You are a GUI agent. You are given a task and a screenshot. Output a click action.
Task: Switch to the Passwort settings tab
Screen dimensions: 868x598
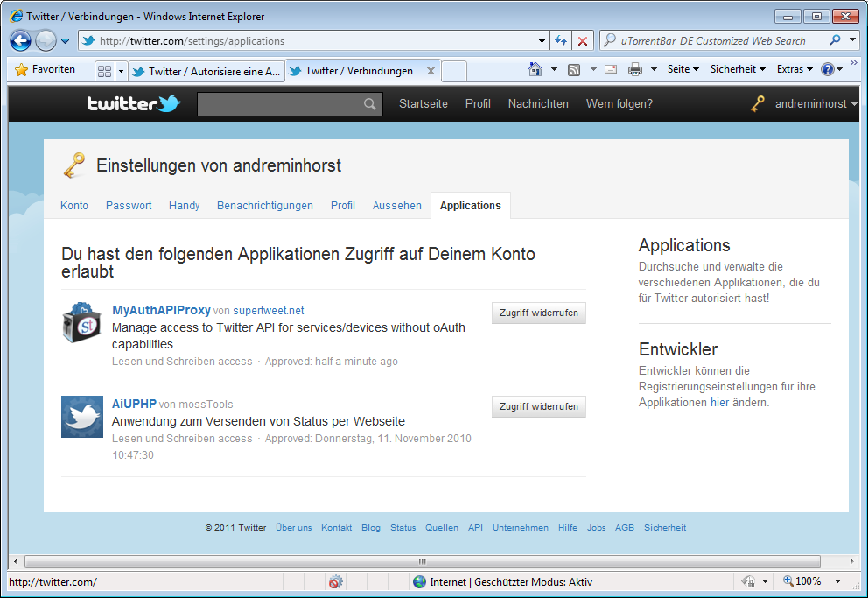pyautogui.click(x=129, y=206)
